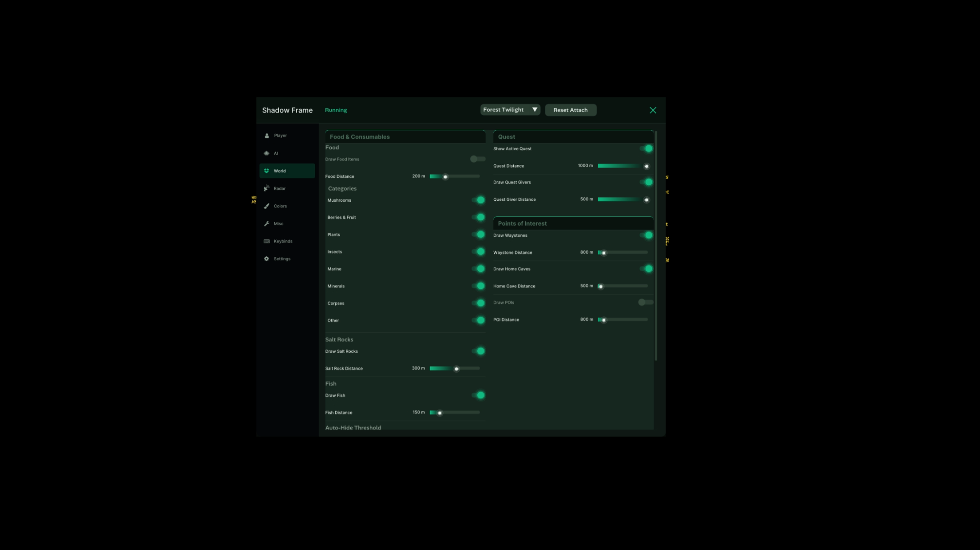The height and width of the screenshot is (550, 980).
Task: Disable Draw Quest Givers
Action: point(646,182)
